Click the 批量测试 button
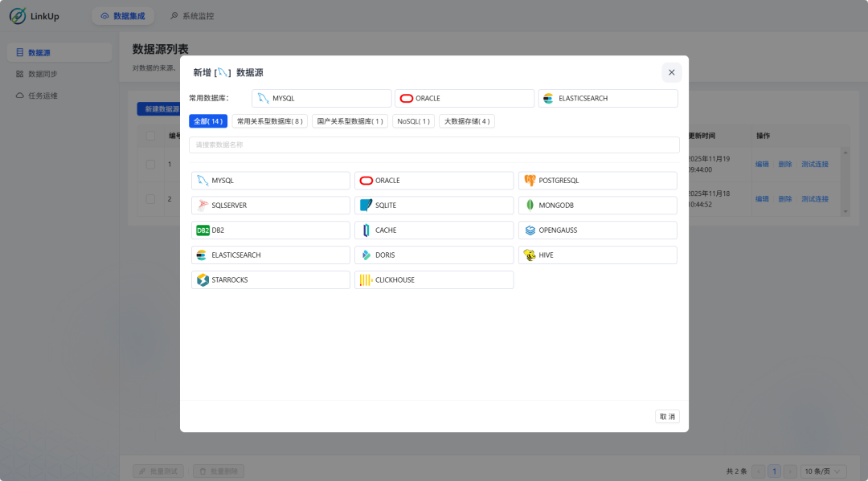 (158, 471)
